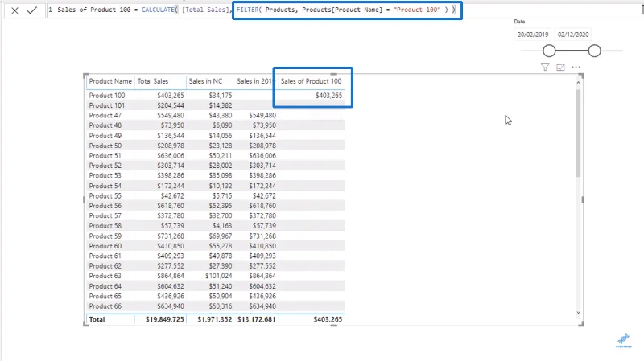Image resolution: width=644 pixels, height=361 pixels.
Task: Click the DNA logo at the bottom right
Action: click(x=623, y=340)
